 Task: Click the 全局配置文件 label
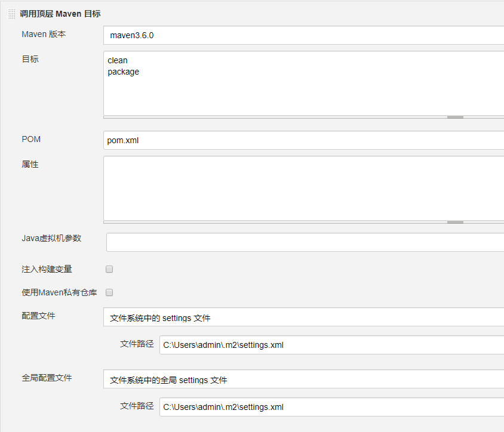(47, 378)
